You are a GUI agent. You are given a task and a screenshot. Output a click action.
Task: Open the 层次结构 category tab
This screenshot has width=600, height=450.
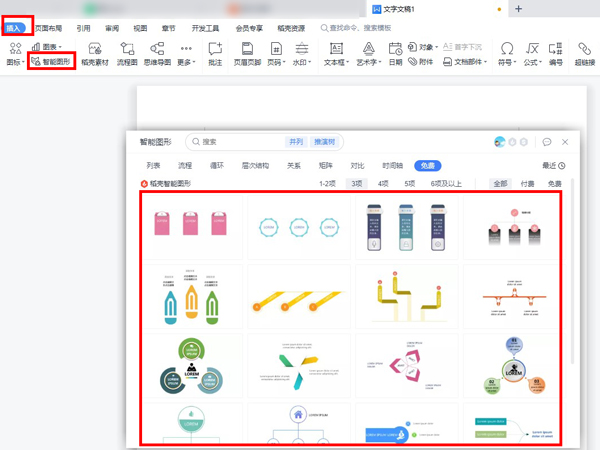click(x=255, y=166)
